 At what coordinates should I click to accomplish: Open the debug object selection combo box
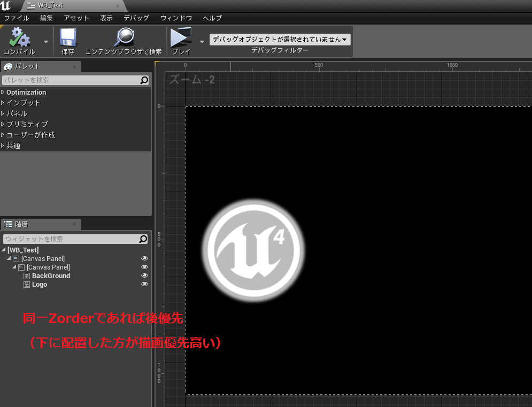tap(280, 40)
